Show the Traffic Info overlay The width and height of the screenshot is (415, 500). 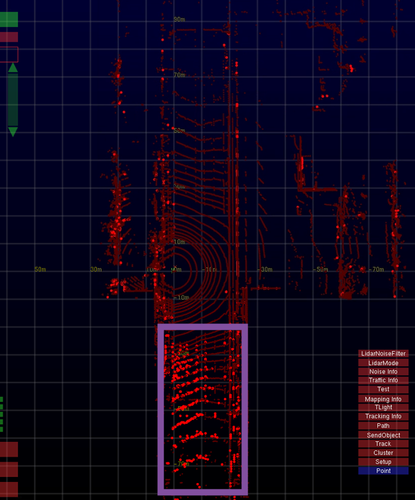383,380
